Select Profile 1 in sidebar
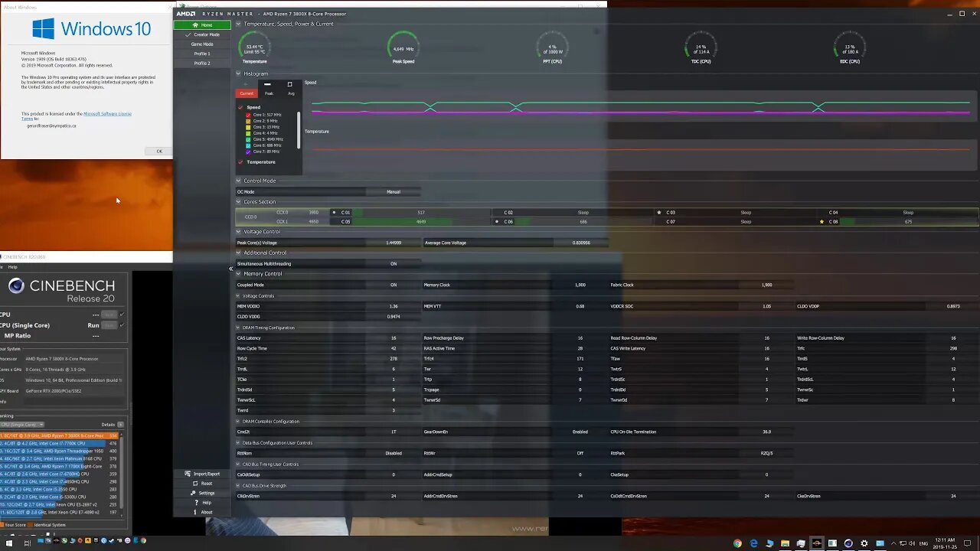980x551 pixels. [202, 54]
